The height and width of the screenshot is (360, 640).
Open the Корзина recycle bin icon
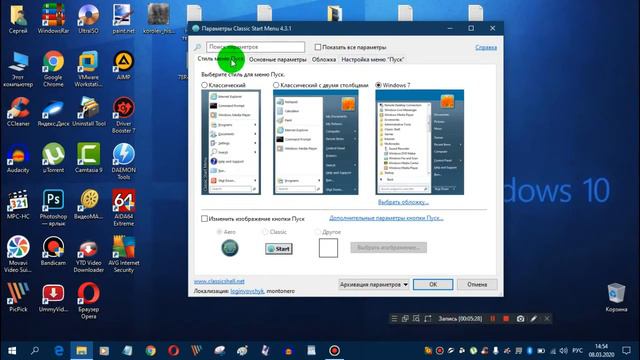(x=616, y=298)
